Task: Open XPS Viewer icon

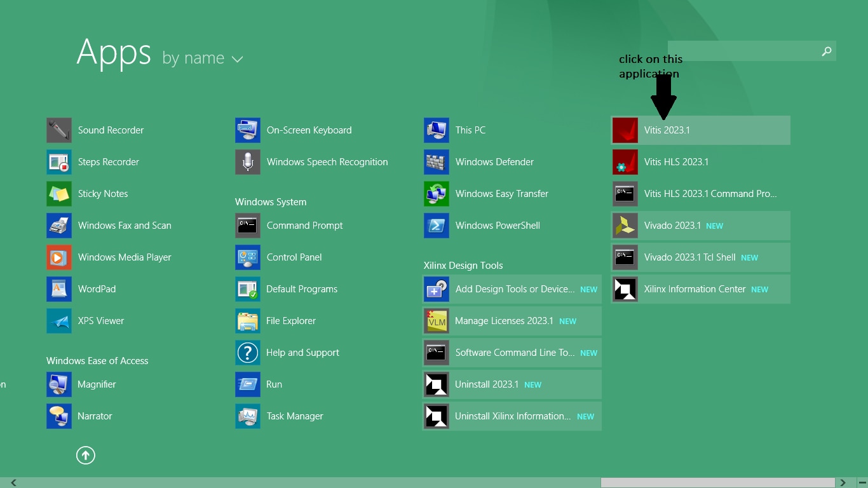Action: [x=59, y=321]
